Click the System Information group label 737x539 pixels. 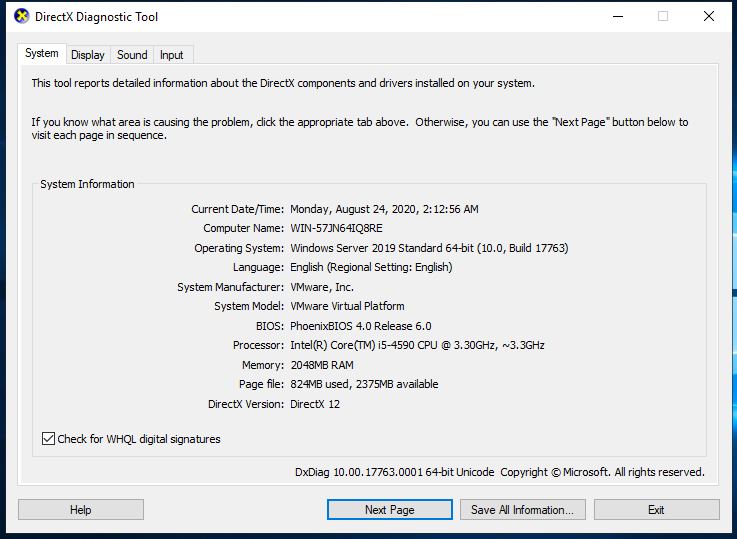(x=87, y=184)
